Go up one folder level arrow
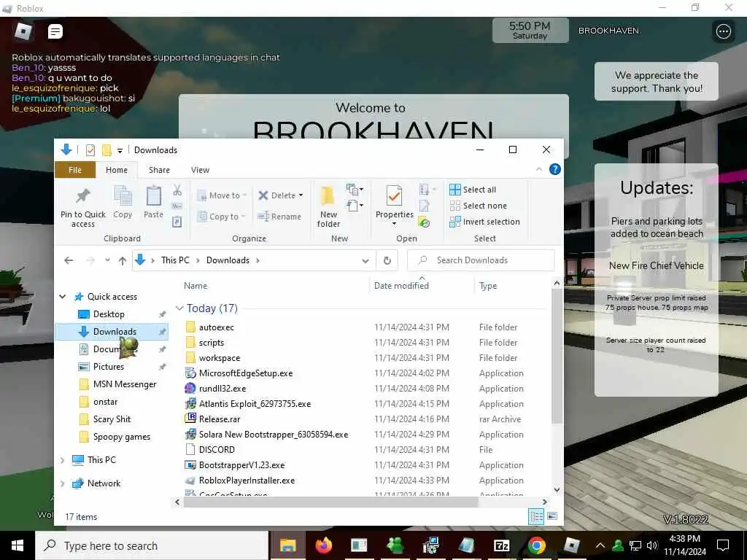 tap(123, 260)
